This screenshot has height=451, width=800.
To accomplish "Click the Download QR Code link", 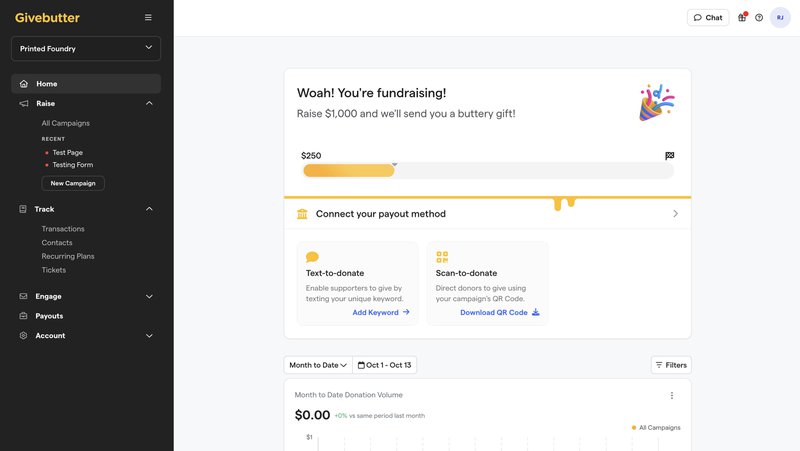I will click(x=499, y=312).
